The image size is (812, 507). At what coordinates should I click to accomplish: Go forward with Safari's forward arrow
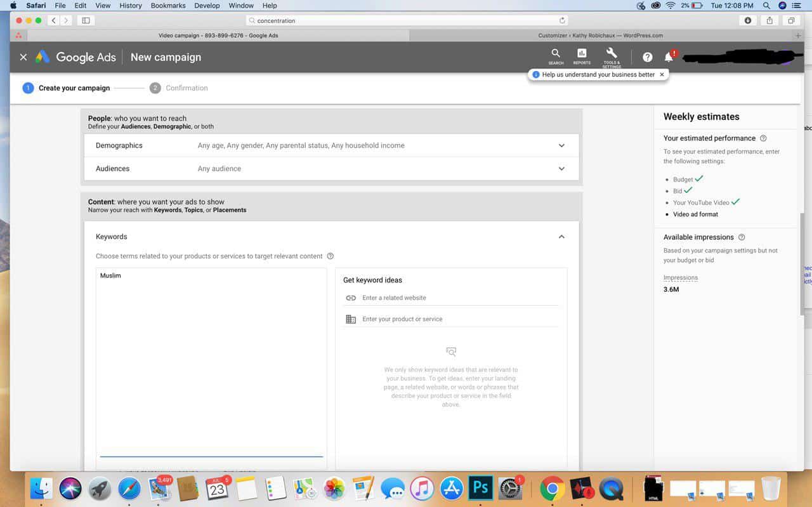pos(66,20)
